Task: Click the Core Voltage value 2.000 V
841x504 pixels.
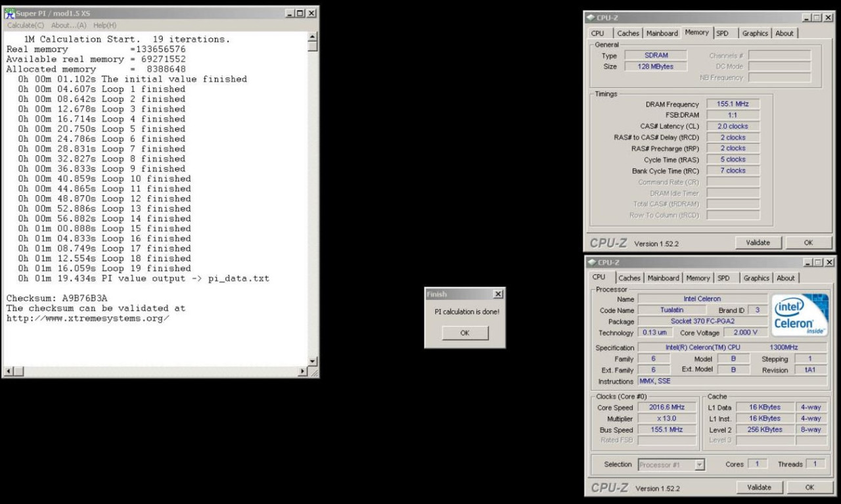Action: (x=745, y=332)
